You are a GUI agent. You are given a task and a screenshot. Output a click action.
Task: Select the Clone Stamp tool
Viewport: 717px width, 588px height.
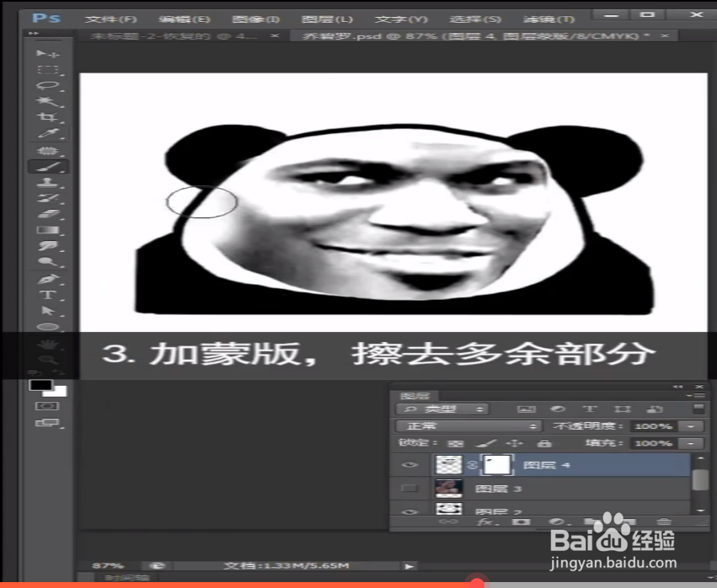click(x=47, y=183)
